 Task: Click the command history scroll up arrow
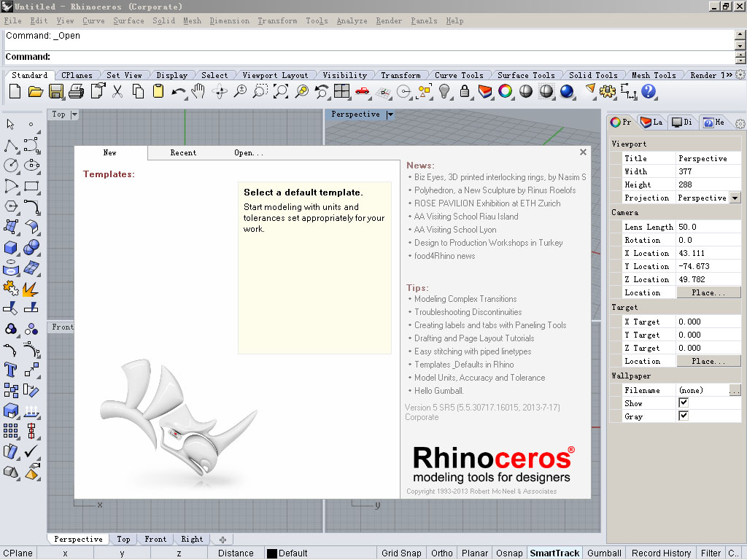pos(740,34)
